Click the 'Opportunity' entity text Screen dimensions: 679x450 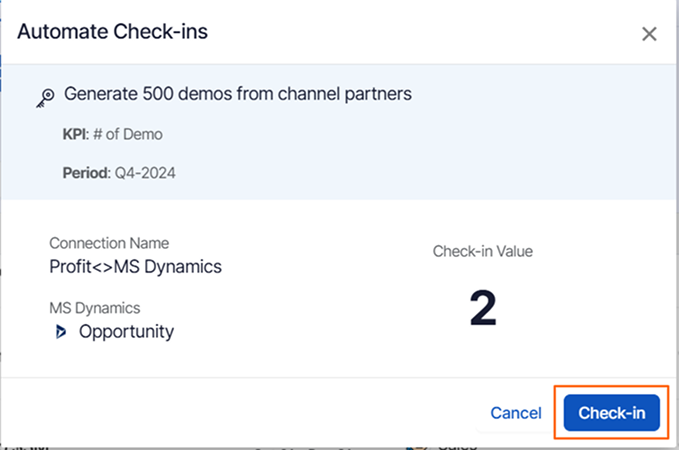click(x=126, y=332)
